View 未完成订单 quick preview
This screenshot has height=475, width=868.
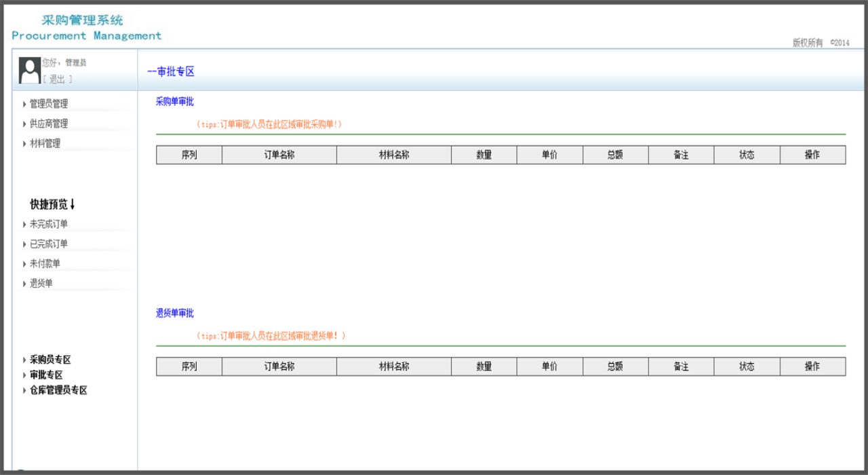49,224
